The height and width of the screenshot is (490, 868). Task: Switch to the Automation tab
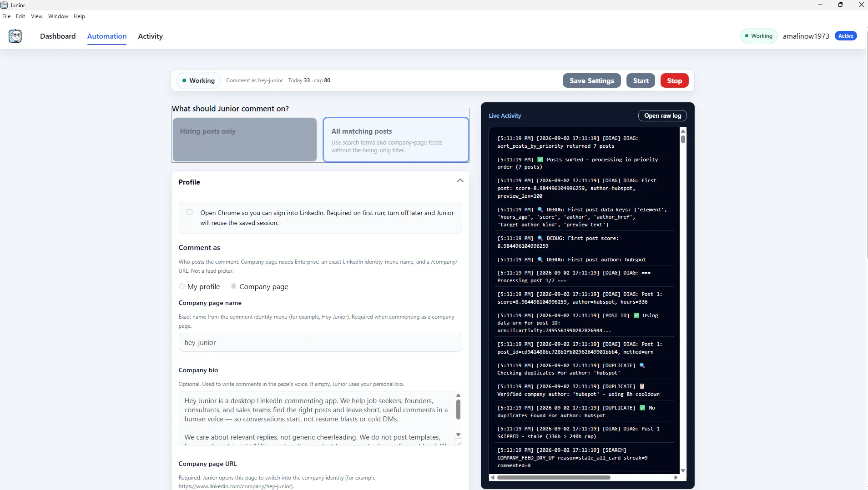pyautogui.click(x=107, y=36)
